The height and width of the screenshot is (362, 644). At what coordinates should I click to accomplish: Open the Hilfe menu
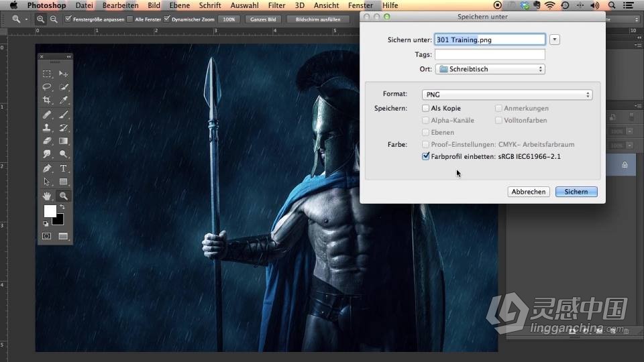click(390, 5)
